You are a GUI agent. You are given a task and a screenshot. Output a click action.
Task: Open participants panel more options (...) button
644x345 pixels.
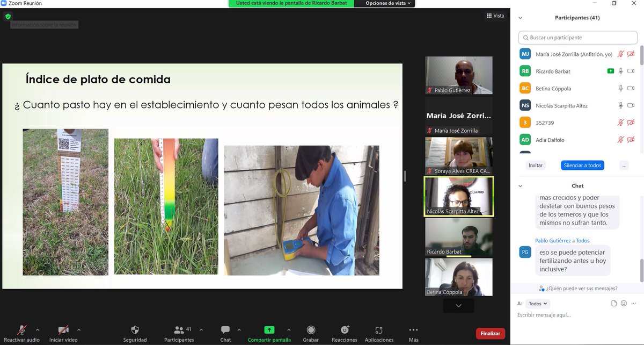[624, 166]
